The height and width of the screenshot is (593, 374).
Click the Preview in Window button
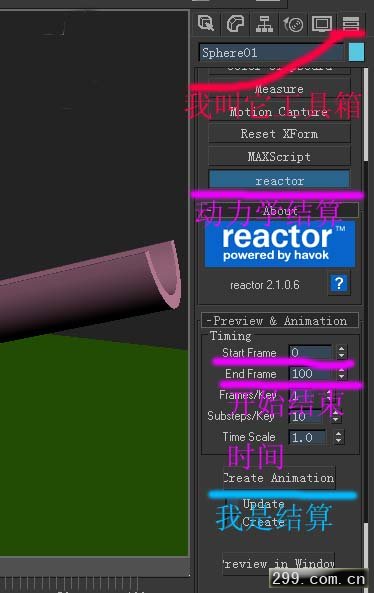279,564
